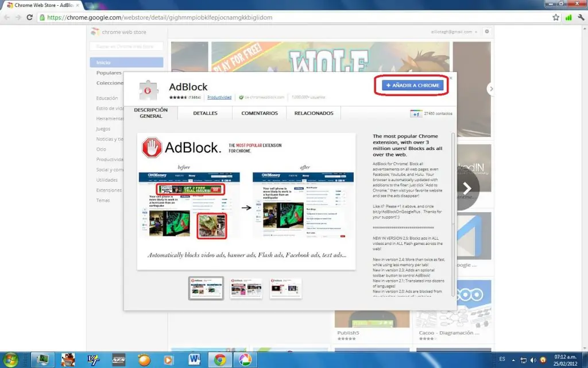Click the AdBlock star rating
Image resolution: width=588 pixels, height=368 pixels.
pyautogui.click(x=178, y=97)
